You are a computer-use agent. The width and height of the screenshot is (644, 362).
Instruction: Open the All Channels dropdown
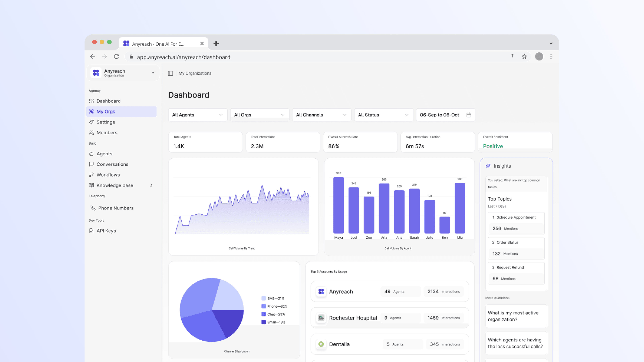322,115
